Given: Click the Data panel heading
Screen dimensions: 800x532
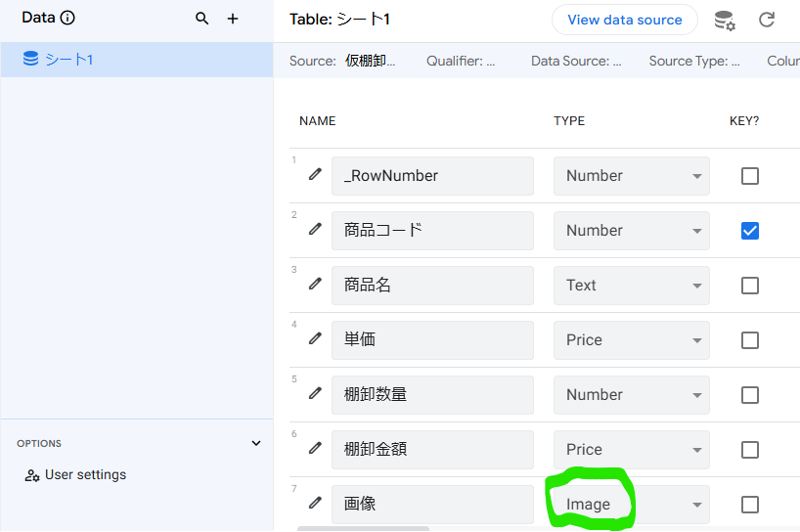Looking at the screenshot, I should 38,18.
